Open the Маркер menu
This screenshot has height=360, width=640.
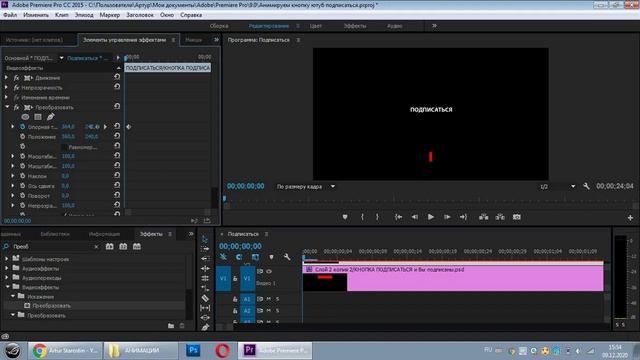pyautogui.click(x=110, y=15)
